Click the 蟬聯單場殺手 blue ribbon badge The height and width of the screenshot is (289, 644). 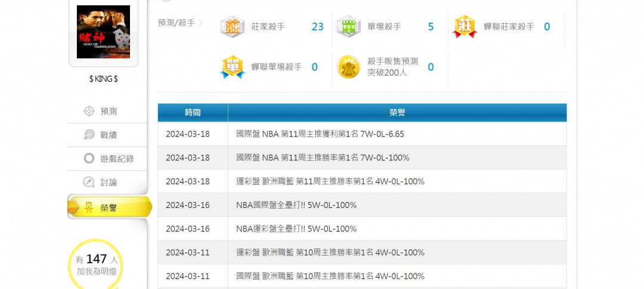tap(232, 67)
